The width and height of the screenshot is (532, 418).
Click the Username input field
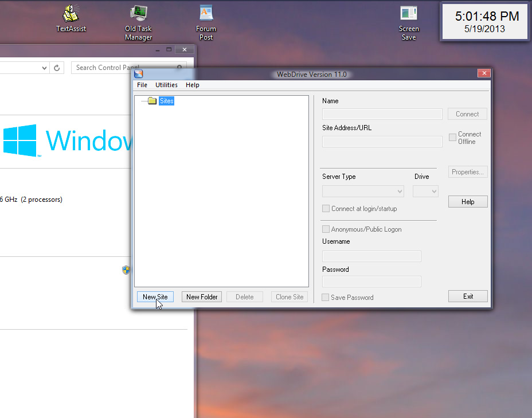click(x=371, y=256)
